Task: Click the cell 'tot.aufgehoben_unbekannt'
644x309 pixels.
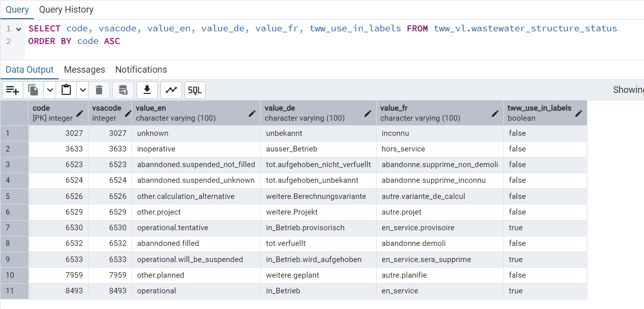Action: (318, 180)
